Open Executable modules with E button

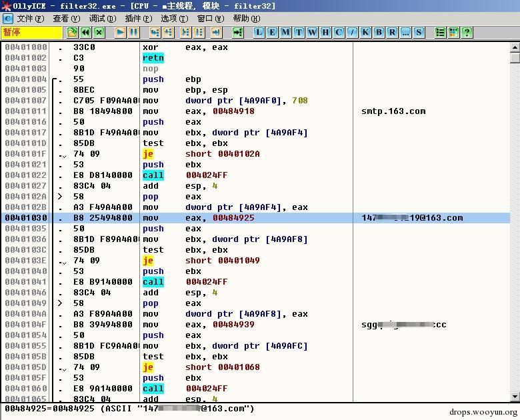click(272, 32)
